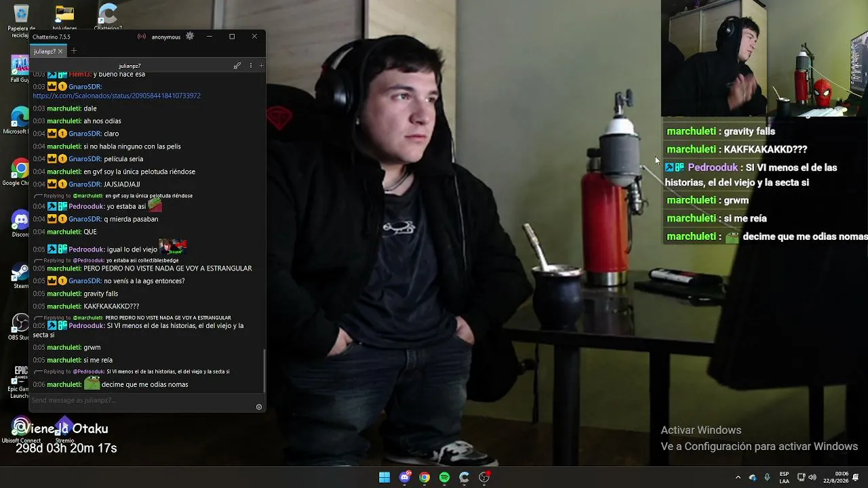Select the Google Chrome desktop shortcut
The width and height of the screenshot is (868, 488).
20,171
